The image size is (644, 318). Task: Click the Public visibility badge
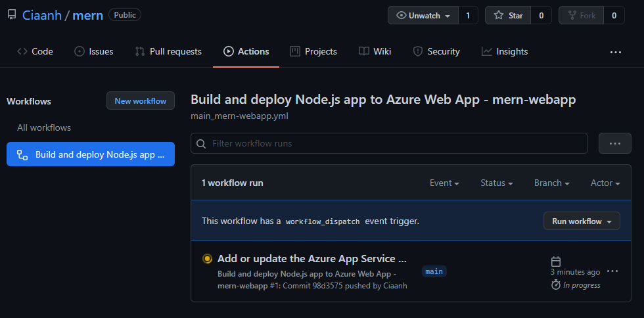point(125,15)
